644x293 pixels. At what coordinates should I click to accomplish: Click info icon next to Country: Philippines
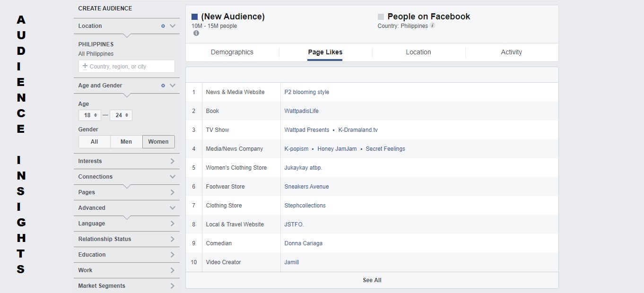click(432, 26)
